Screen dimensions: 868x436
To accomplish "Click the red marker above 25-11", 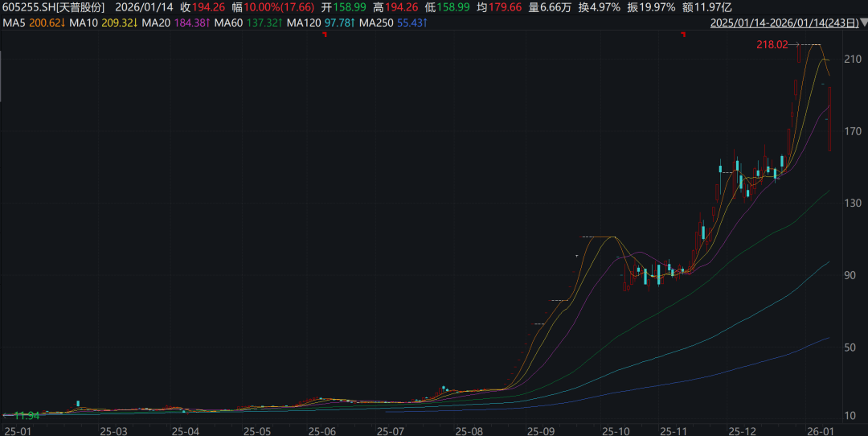I will 682,35.
